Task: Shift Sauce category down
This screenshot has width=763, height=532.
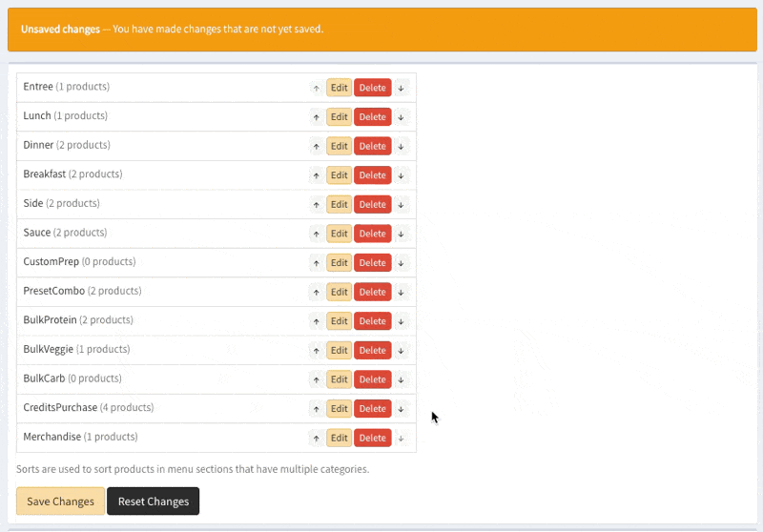Action: pyautogui.click(x=401, y=234)
